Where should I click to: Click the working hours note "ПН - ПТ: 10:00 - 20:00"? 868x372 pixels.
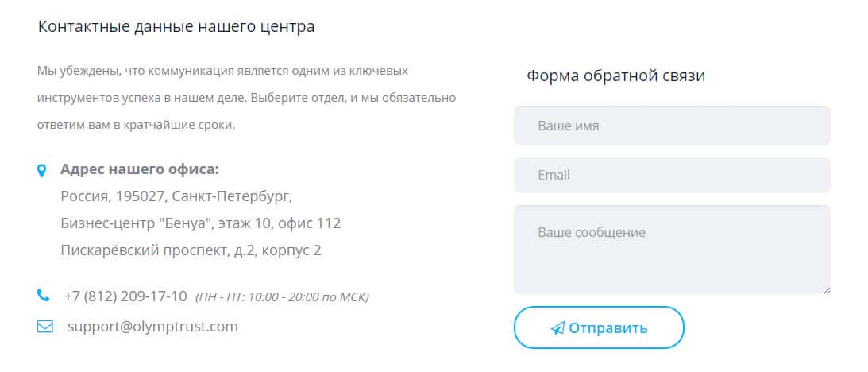[x=282, y=297]
